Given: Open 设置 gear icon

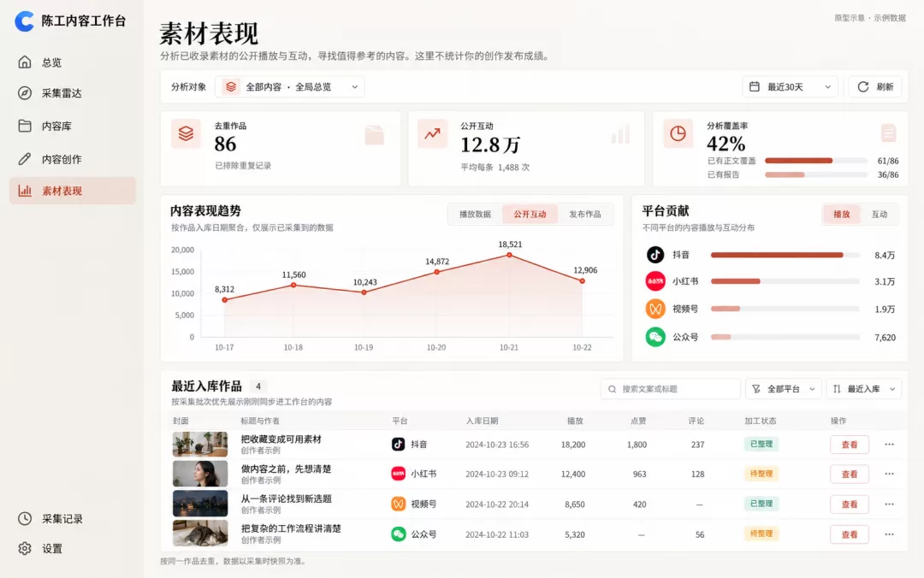Looking at the screenshot, I should pos(25,549).
